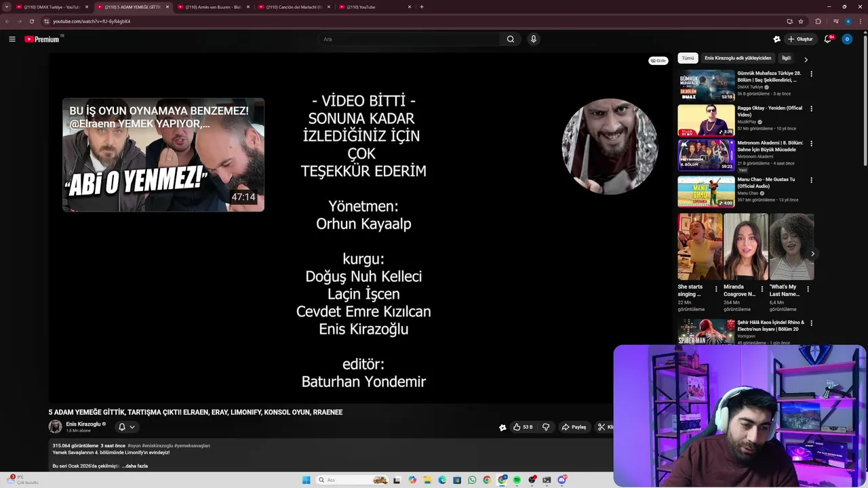Viewport: 868px width, 488px height.
Task: Go to YouTube Premium home logo
Action: [x=43, y=39]
